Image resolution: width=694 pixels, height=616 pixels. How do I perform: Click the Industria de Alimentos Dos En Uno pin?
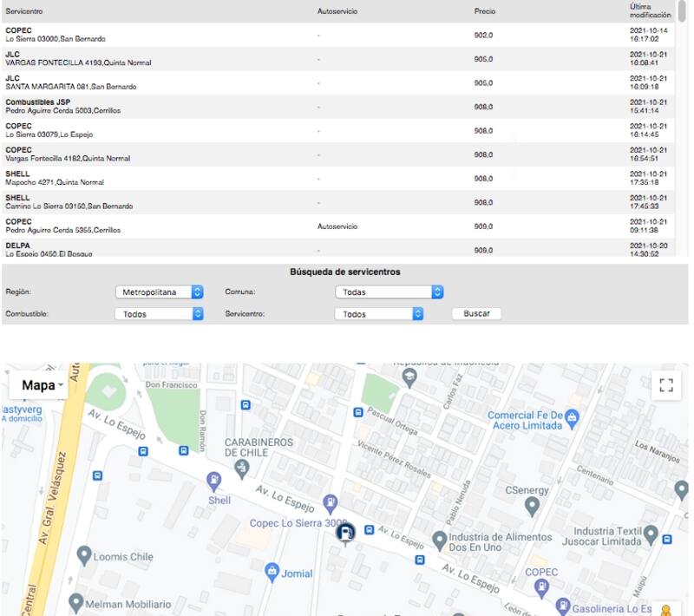(x=440, y=541)
